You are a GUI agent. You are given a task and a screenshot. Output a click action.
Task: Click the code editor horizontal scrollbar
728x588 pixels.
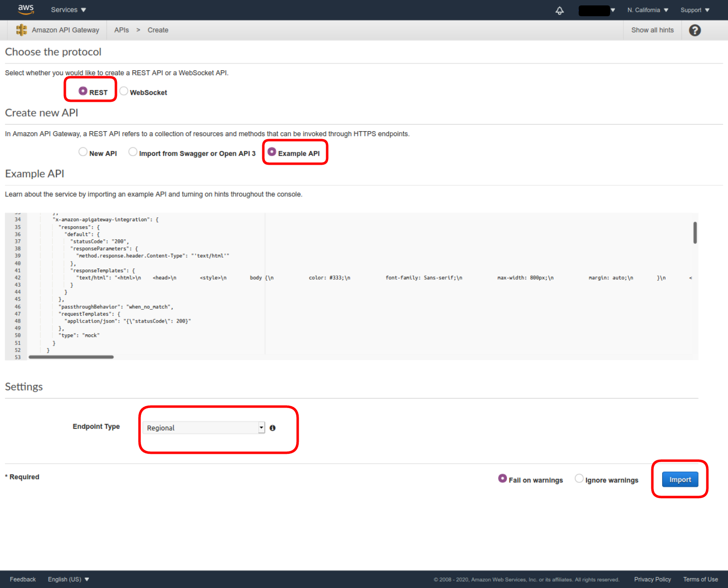[71, 357]
